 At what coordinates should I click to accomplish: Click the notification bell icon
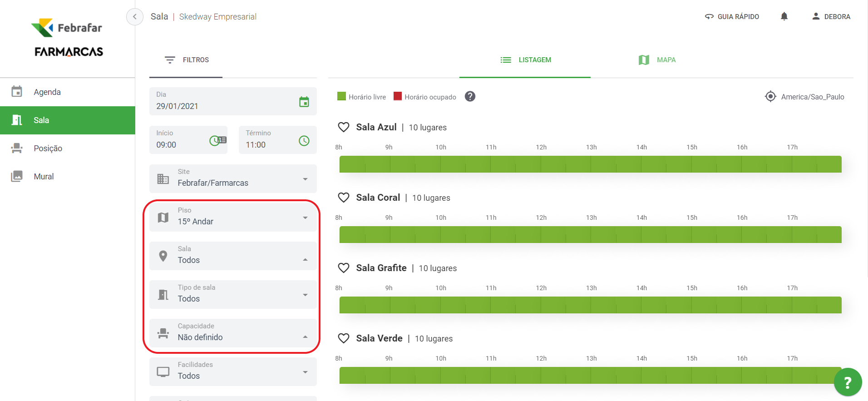point(784,17)
